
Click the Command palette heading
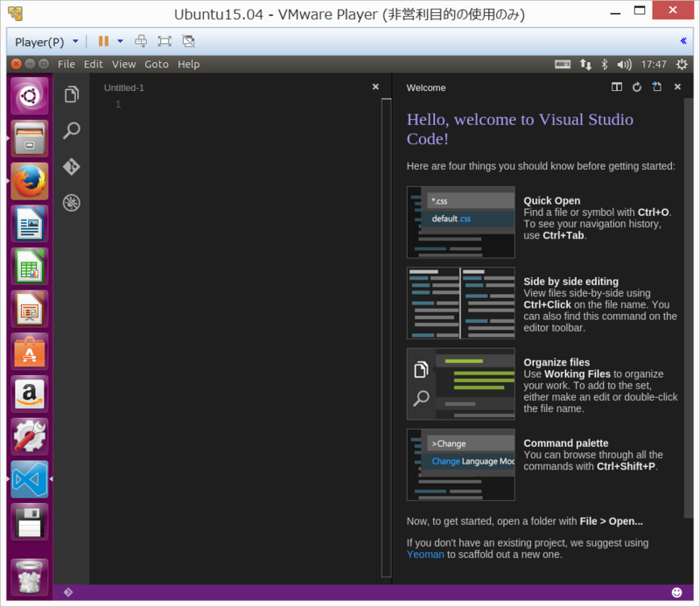[565, 443]
